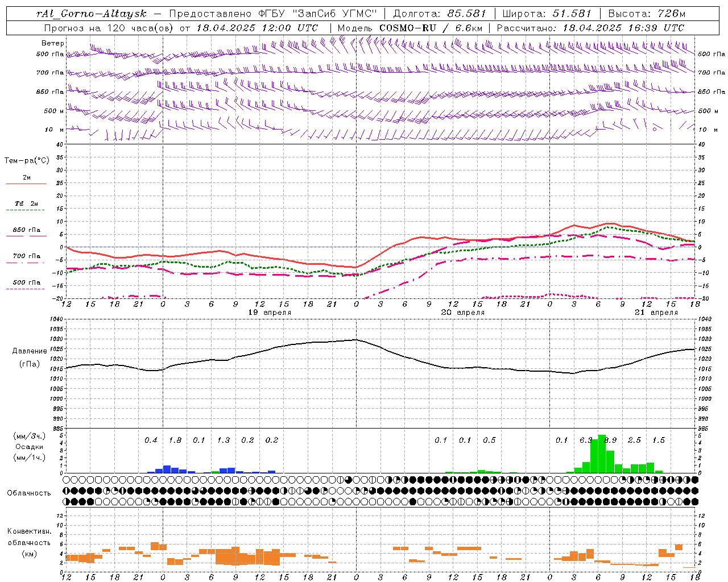728x582 pixels.
Task: Click the 20 апреля date label
Action: pos(463,313)
